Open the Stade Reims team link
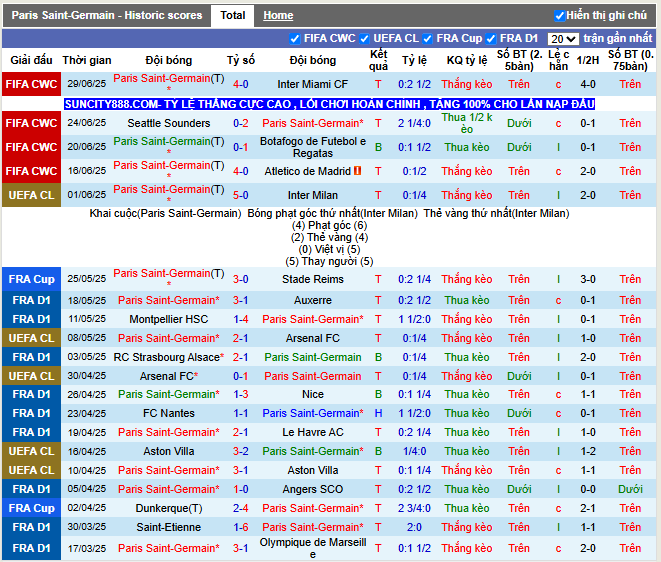 tap(312, 279)
